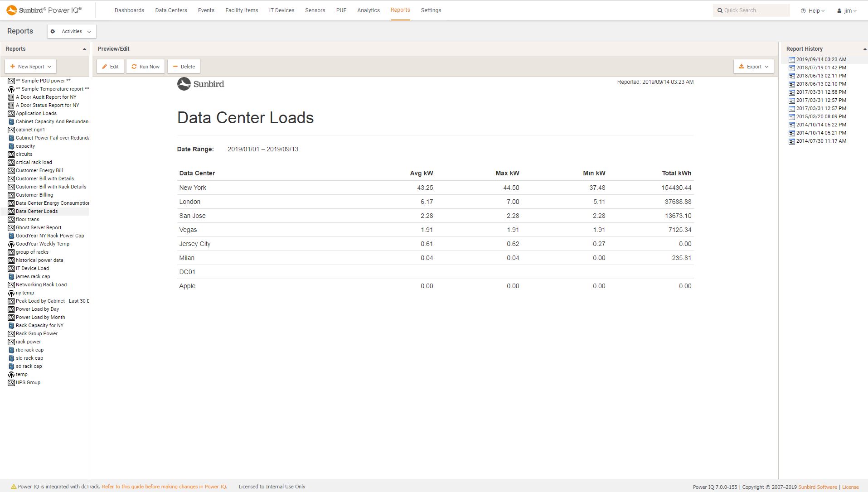Select the Sunbird Power IQ logo icon
This screenshot has width=868, height=492.
pyautogui.click(x=12, y=10)
